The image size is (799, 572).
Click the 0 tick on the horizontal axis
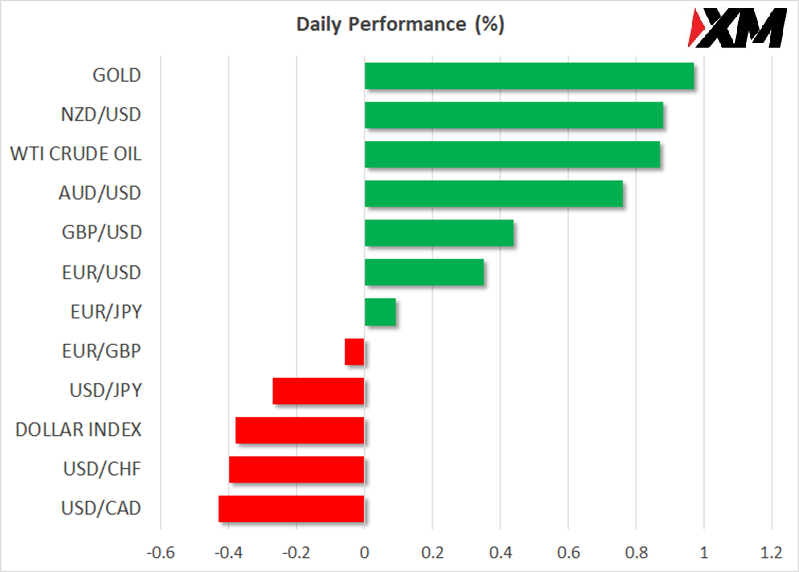point(364,551)
